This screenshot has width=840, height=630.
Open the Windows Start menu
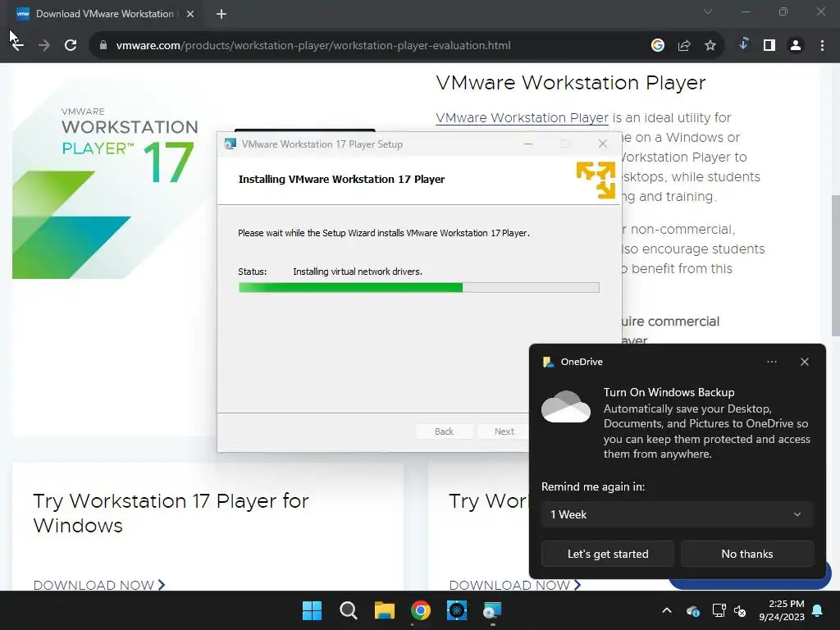(x=313, y=610)
